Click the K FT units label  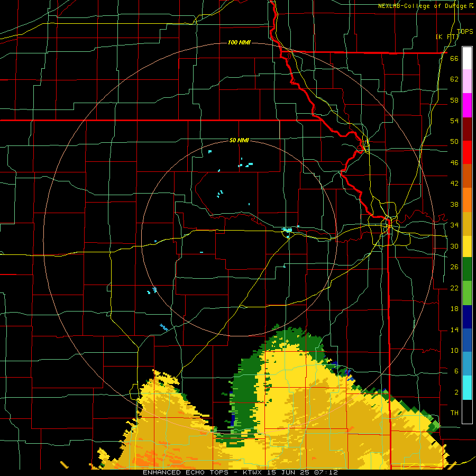tap(447, 37)
